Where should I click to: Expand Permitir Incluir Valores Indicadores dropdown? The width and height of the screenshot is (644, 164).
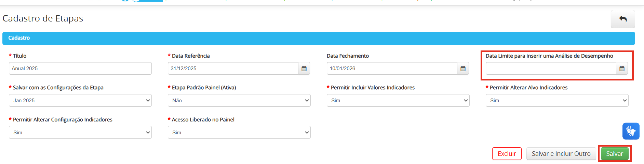[x=398, y=101]
